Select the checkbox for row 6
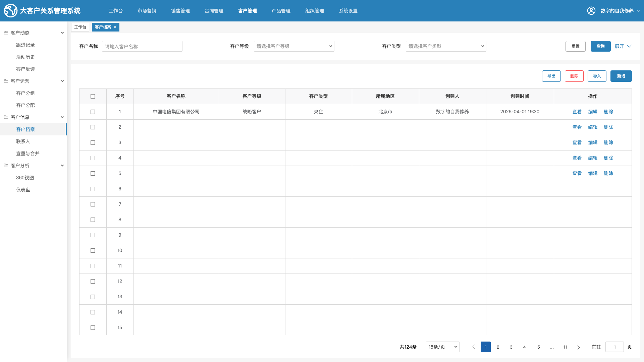Screen dimensions: 644x362 pos(93,189)
